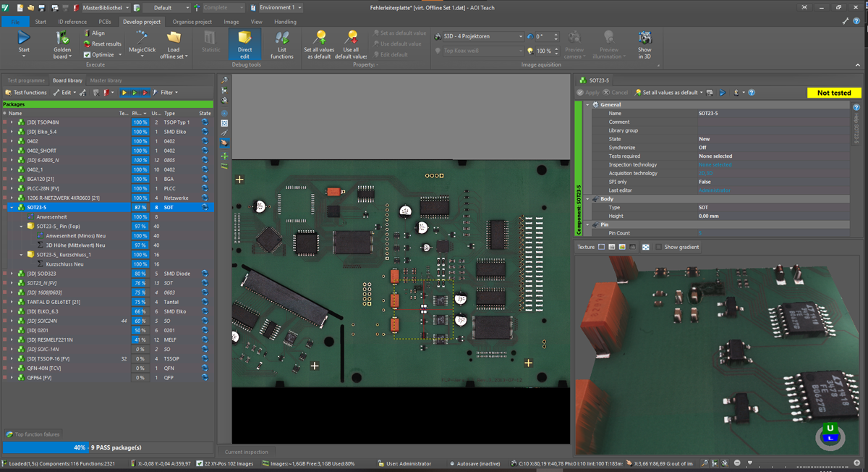
Task: Click the MagicClick wand icon
Action: 142,38
